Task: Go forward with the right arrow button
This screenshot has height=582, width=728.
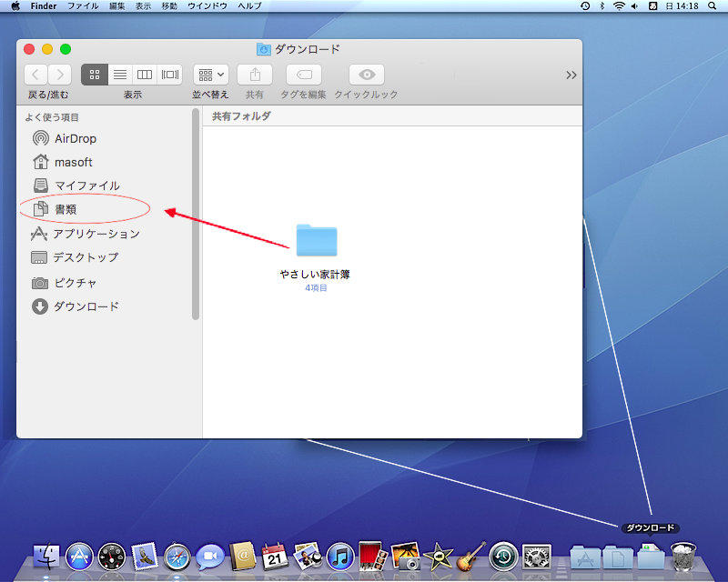Action: 59,75
